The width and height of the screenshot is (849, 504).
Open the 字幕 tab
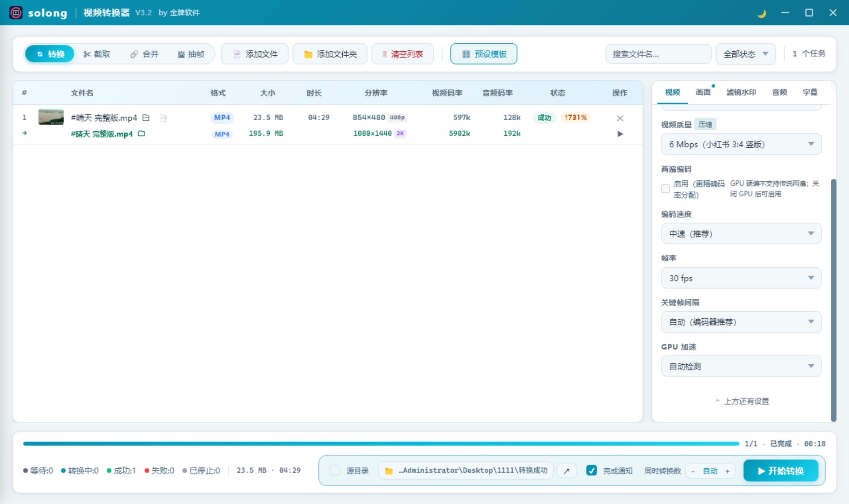click(810, 92)
